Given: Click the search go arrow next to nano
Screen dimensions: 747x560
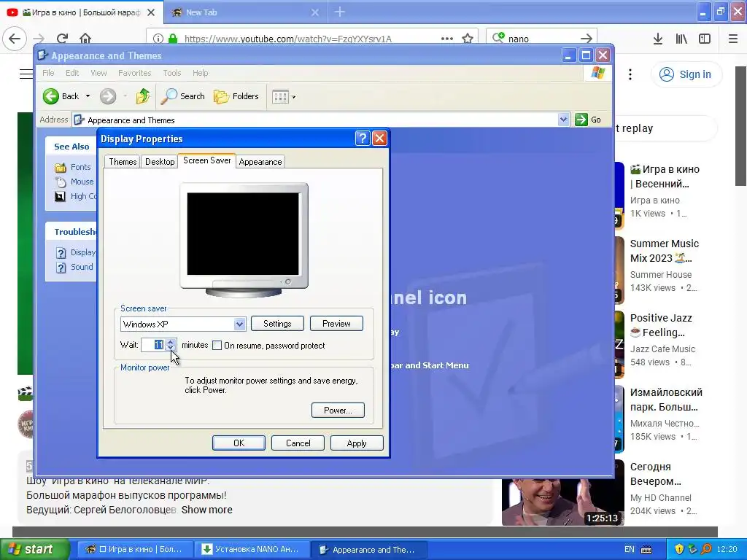Looking at the screenshot, I should (x=587, y=39).
